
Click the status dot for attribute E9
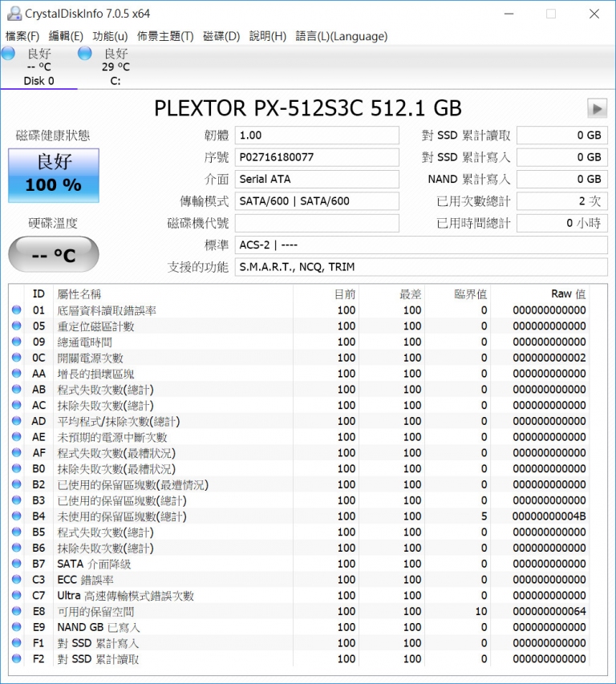pos(17,626)
